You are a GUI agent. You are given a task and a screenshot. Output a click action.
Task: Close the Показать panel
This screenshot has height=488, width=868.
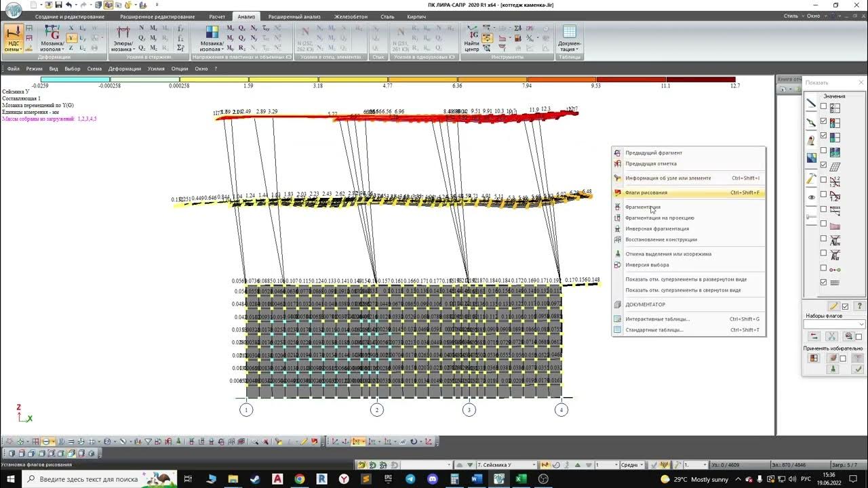[861, 83]
